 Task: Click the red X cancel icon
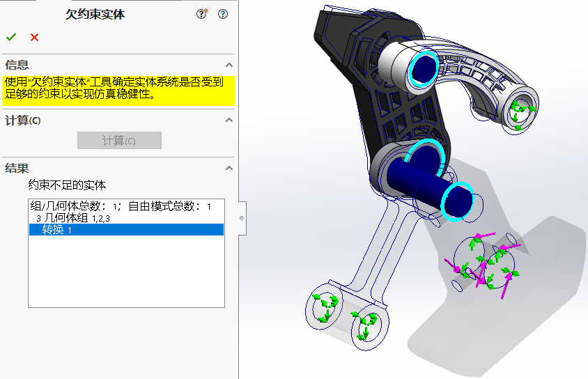pos(34,37)
